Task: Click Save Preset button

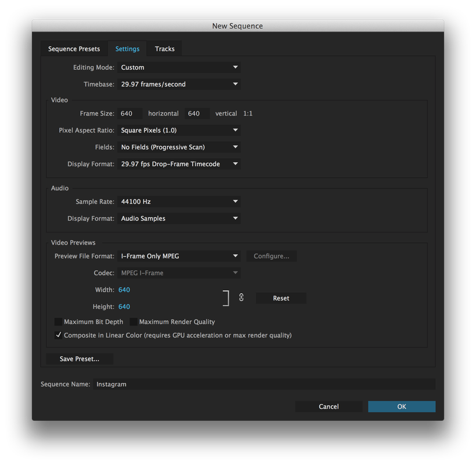Action: pyautogui.click(x=80, y=359)
